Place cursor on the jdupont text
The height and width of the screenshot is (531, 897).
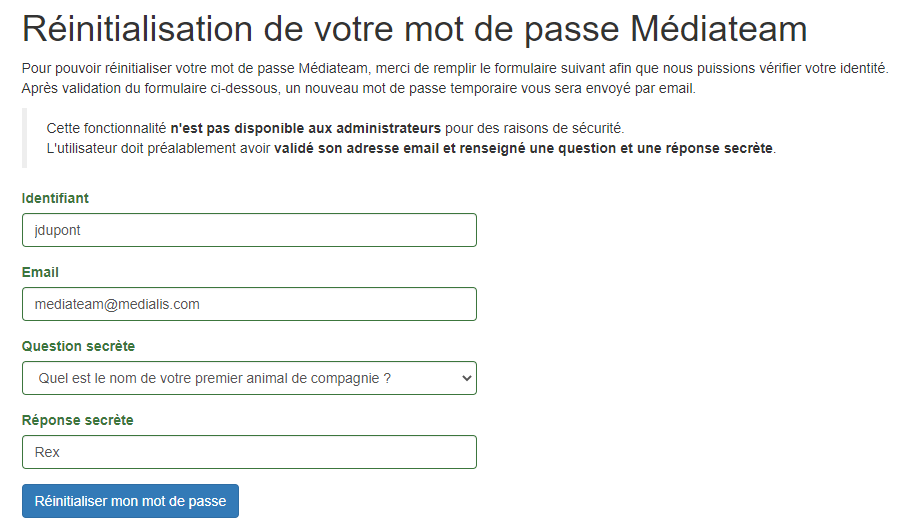point(57,231)
